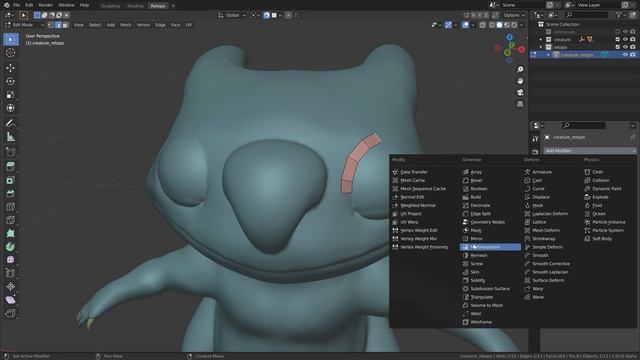Switch to the Sculpting workspace tab
Viewport: 640px width, 360px height.
click(x=111, y=6)
